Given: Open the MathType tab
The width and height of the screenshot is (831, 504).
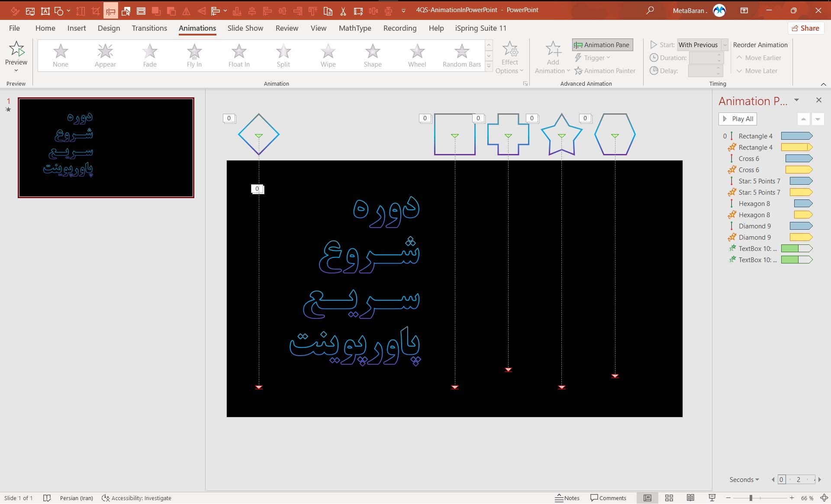Looking at the screenshot, I should click(x=355, y=28).
